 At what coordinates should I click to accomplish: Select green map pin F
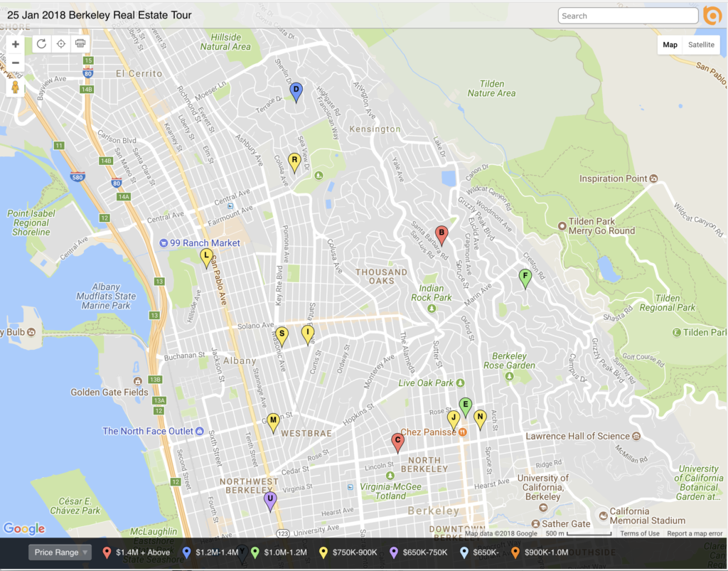pos(525,279)
